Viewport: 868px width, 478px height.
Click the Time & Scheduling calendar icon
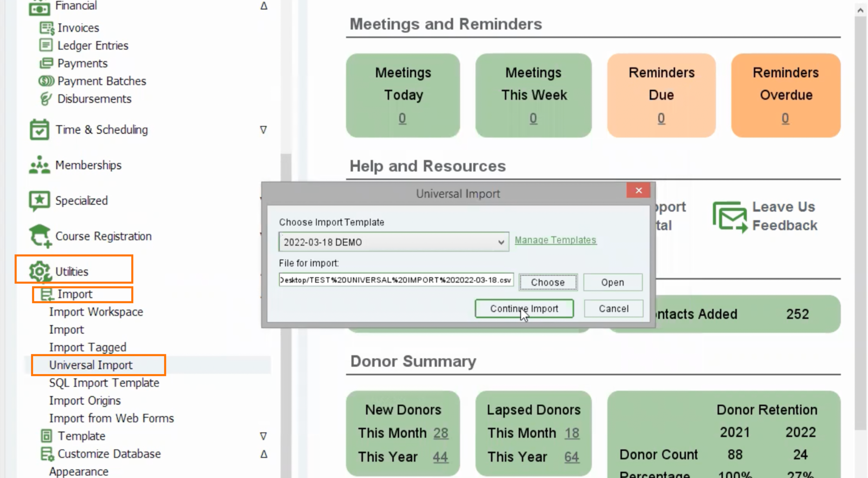tap(39, 129)
